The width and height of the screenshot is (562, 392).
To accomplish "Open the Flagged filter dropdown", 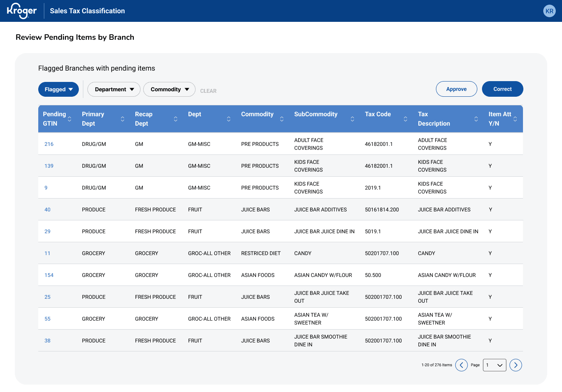I will tap(59, 89).
